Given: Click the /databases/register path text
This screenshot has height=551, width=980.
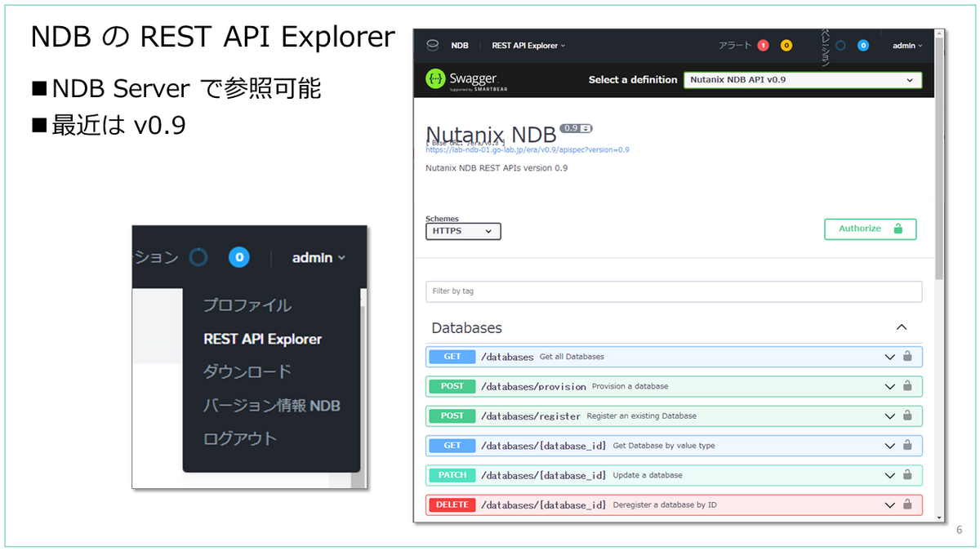Looking at the screenshot, I should tap(531, 416).
